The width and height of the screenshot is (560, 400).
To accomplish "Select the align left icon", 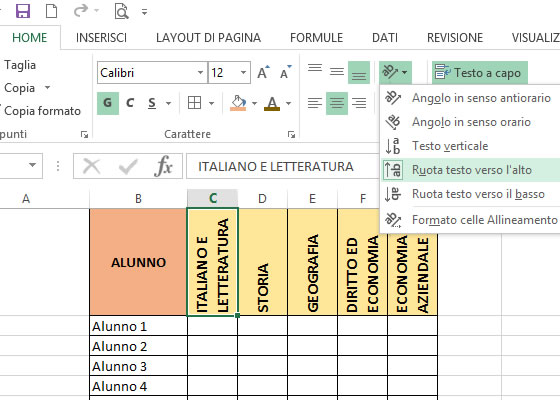I will click(315, 103).
